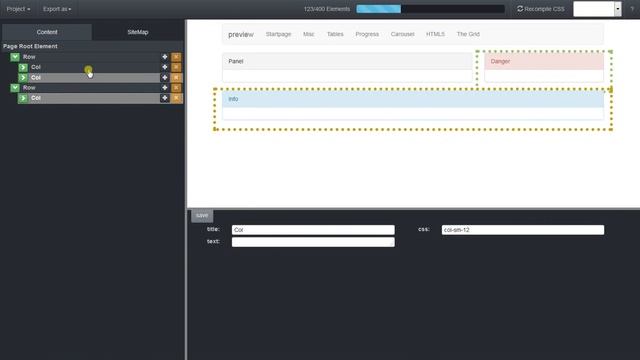Click the 123/400 Elements counter text
Screen dimensions: 640x360
click(x=327, y=9)
